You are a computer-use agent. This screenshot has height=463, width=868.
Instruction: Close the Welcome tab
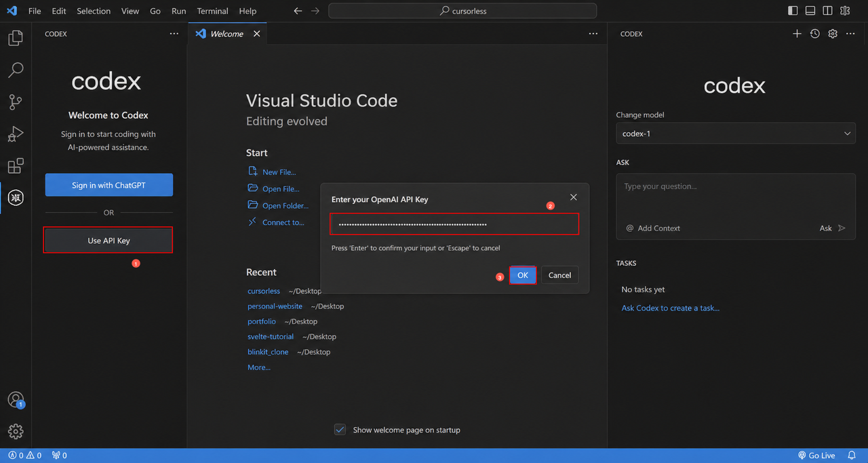(x=256, y=34)
